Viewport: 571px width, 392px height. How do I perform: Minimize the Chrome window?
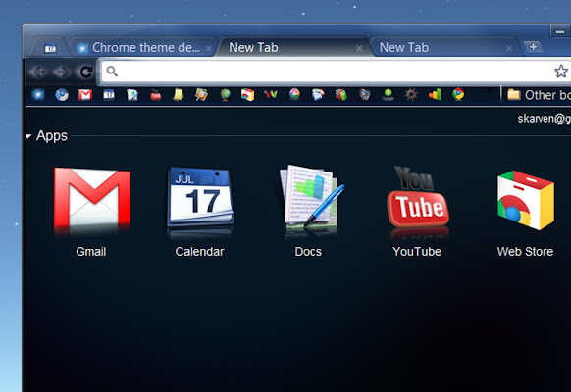click(x=560, y=31)
